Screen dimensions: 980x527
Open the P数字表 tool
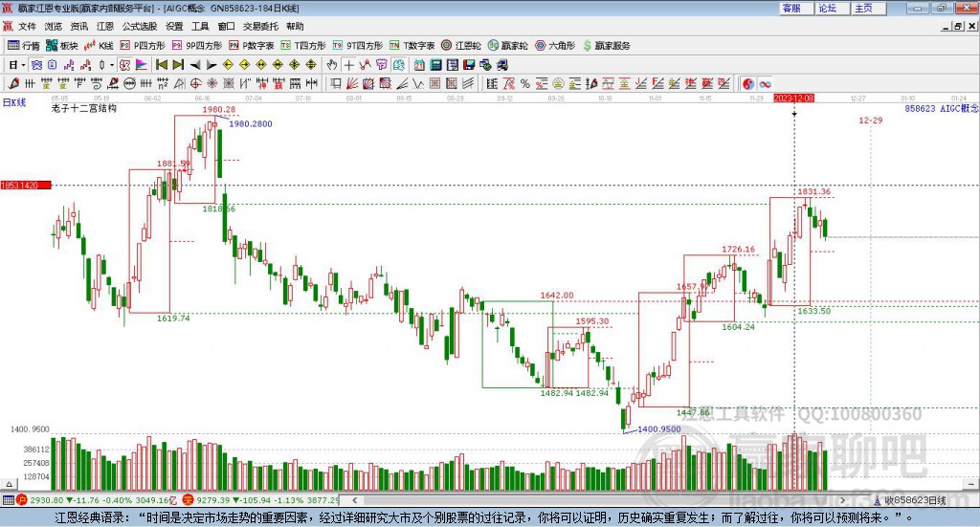(x=252, y=46)
